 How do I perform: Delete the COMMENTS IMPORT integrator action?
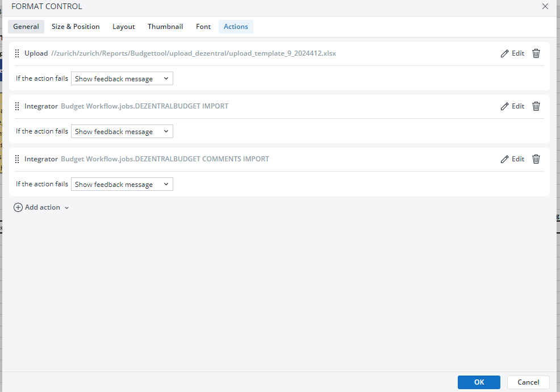click(536, 159)
